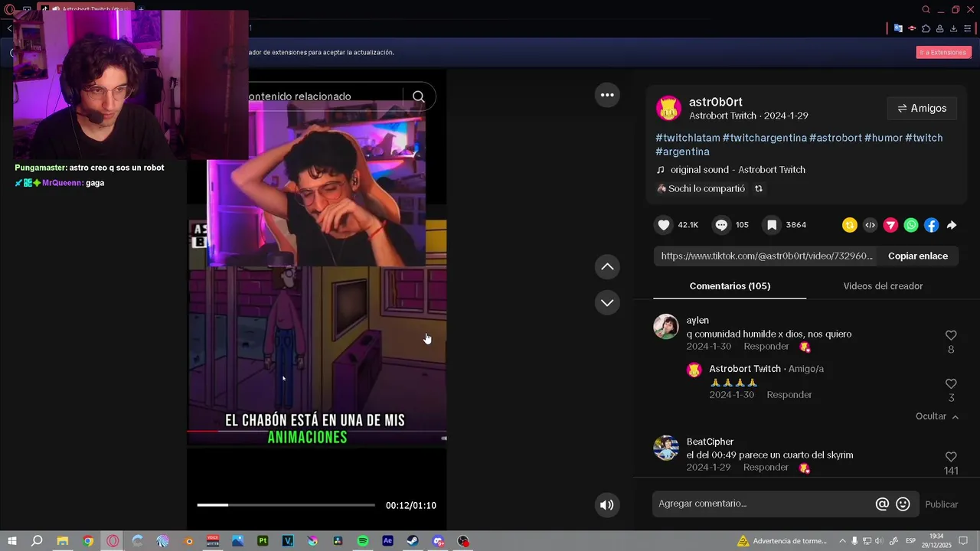Like BeatCipher's comment

tap(951, 457)
